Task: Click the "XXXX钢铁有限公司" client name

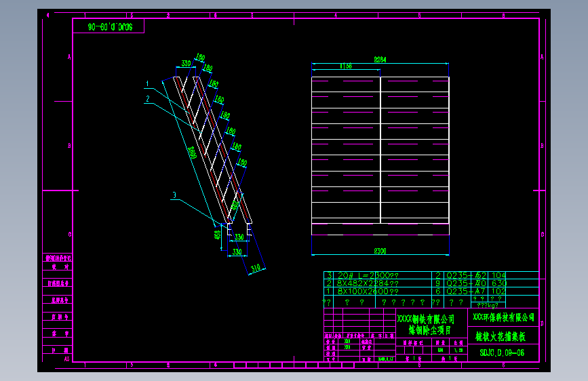Action: tap(426, 319)
